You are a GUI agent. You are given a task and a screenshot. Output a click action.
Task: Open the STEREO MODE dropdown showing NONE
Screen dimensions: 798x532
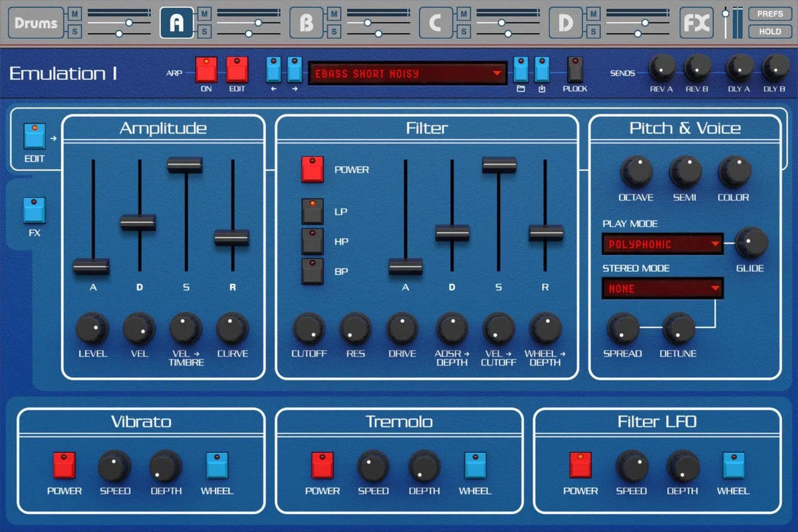(662, 288)
